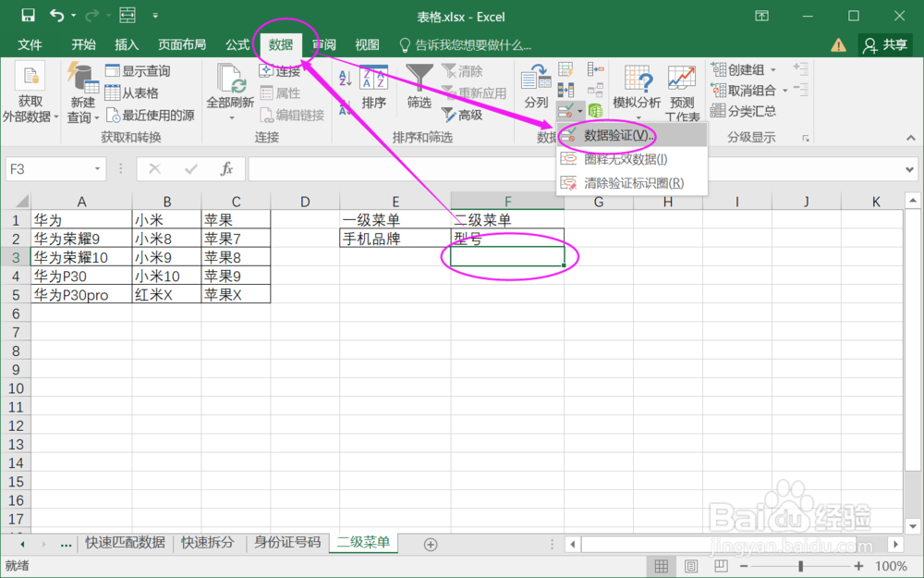
Task: Click the green Manage Data Model icon
Action: [x=596, y=110]
